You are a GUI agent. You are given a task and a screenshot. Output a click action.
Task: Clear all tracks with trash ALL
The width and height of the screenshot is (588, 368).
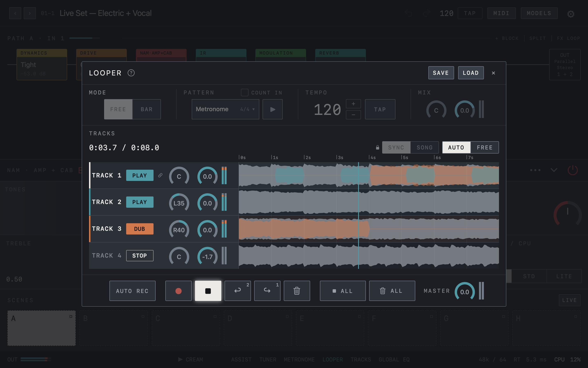pyautogui.click(x=392, y=291)
